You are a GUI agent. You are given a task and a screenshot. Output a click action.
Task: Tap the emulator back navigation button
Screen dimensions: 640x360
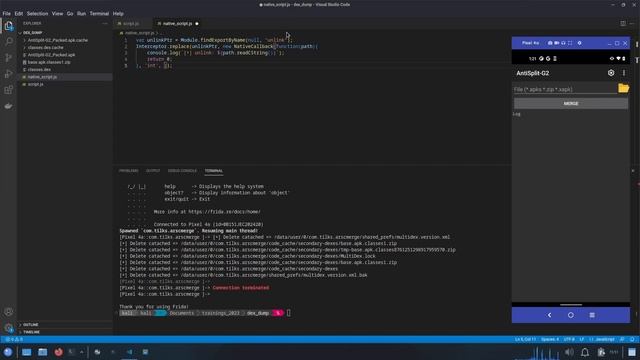tap(549, 315)
